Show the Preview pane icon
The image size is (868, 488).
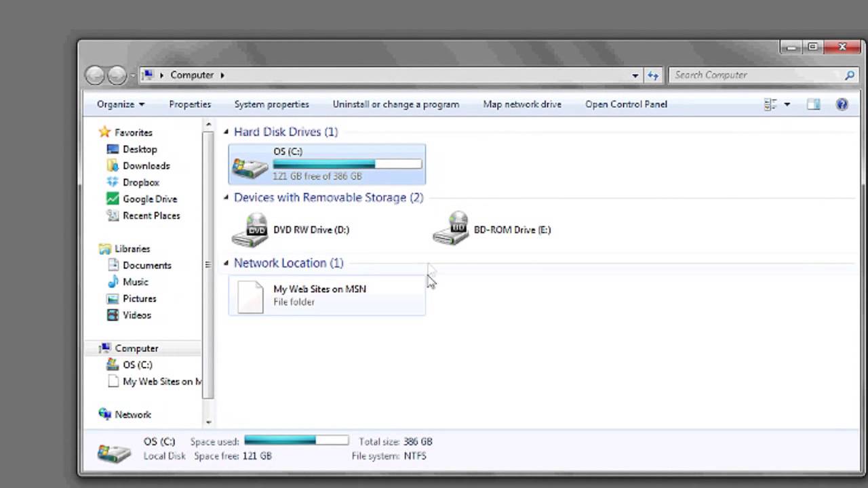813,104
